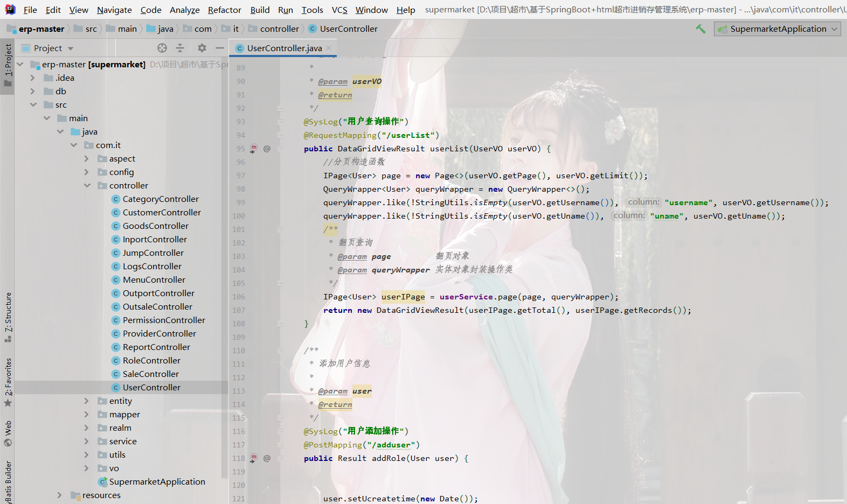Select PermissionController class in tree

pos(164,320)
